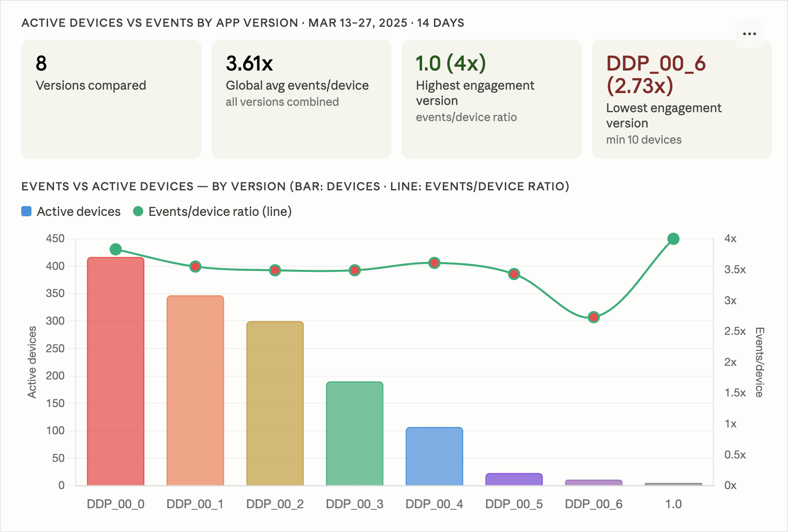Click the purple DDP_00_5 bar
This screenshot has height=532, width=788.
coord(514,479)
